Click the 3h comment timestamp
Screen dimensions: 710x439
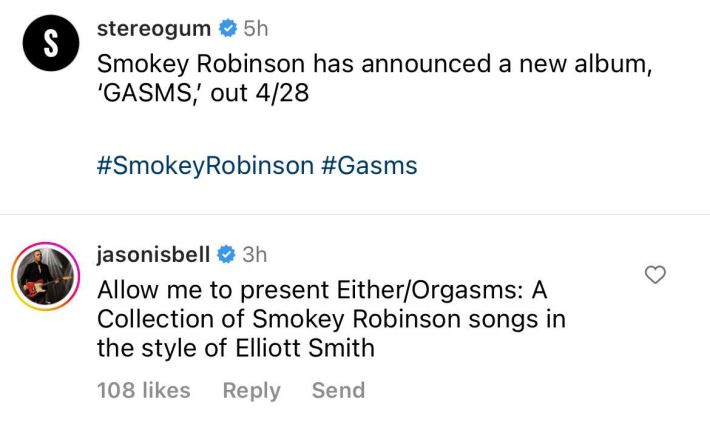click(x=255, y=254)
